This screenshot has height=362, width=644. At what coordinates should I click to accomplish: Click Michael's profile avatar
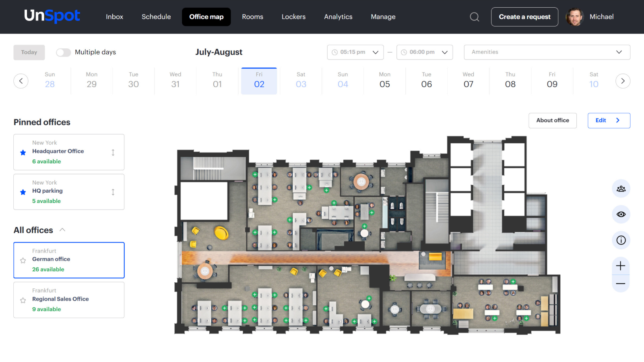pos(574,17)
